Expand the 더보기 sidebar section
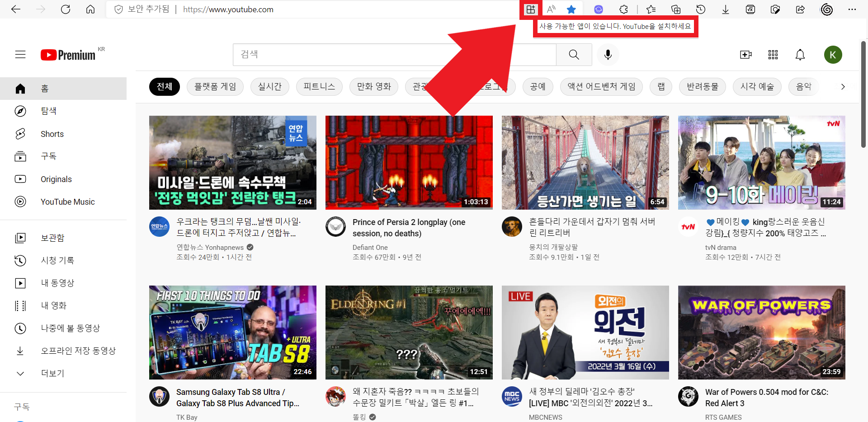This screenshot has width=868, height=422. 63,373
